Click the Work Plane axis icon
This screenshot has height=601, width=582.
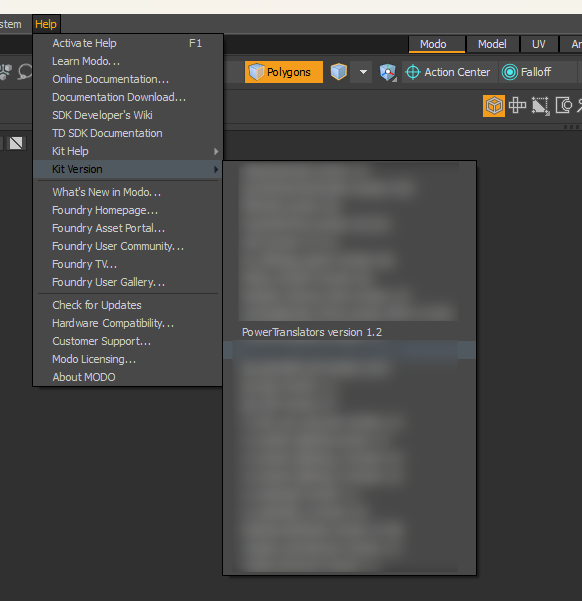[x=388, y=72]
